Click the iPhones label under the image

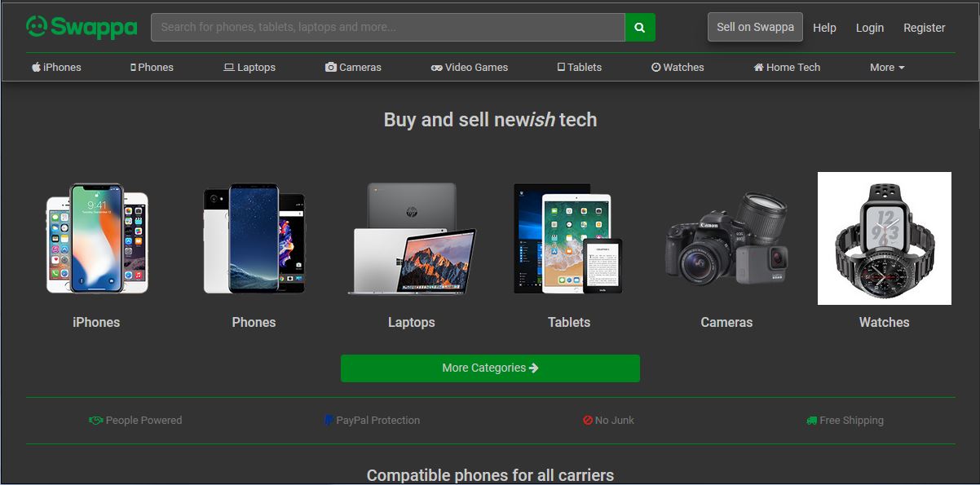point(96,323)
